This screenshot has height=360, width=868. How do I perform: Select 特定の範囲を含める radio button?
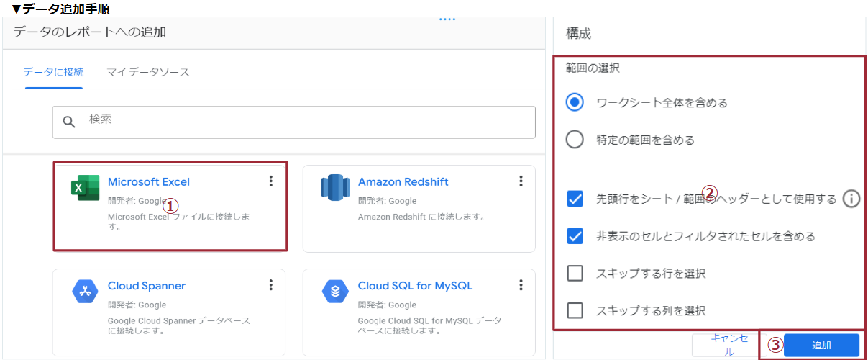point(575,140)
